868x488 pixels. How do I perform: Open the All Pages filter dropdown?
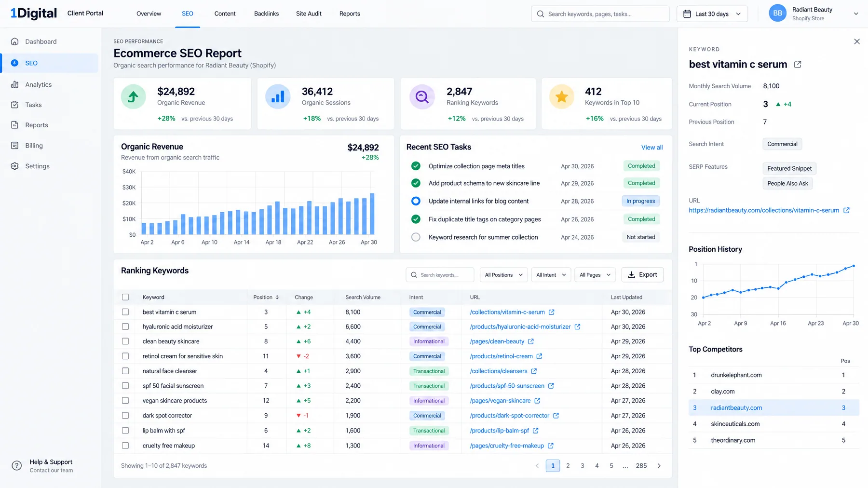click(595, 275)
